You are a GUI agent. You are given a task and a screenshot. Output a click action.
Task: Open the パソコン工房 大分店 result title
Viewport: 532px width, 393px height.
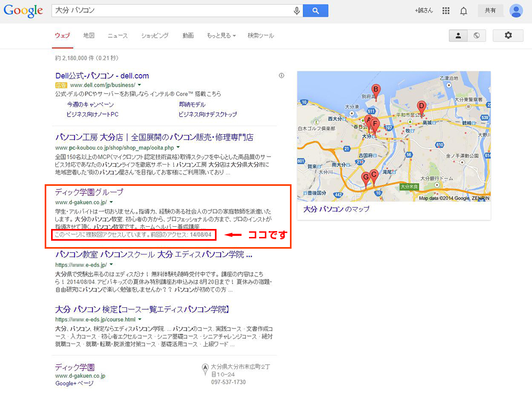(154, 137)
